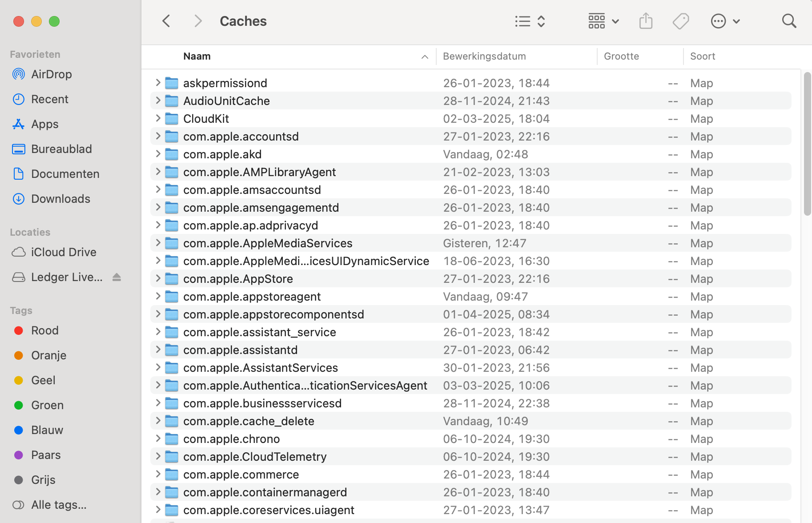Select the tag icon in the toolbar
This screenshot has width=812, height=523.
point(681,20)
